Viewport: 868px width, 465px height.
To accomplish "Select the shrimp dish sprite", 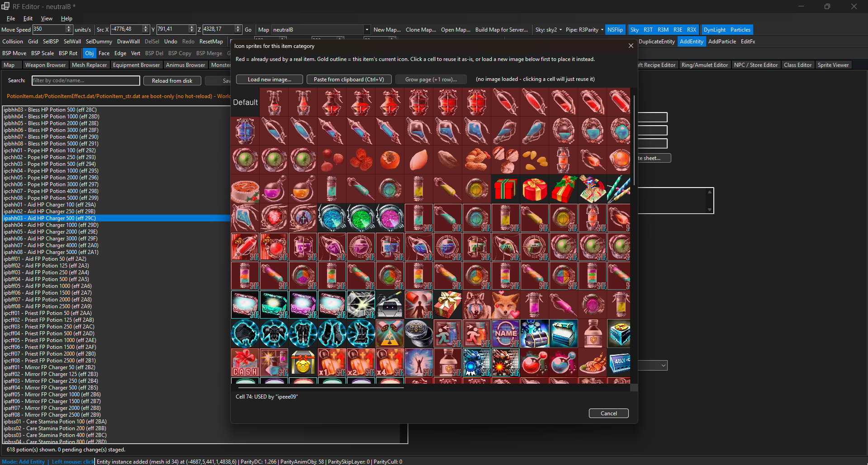I will [593, 362].
